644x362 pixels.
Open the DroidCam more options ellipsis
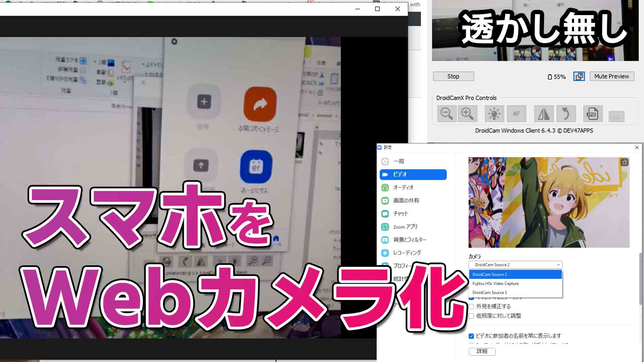tap(616, 117)
